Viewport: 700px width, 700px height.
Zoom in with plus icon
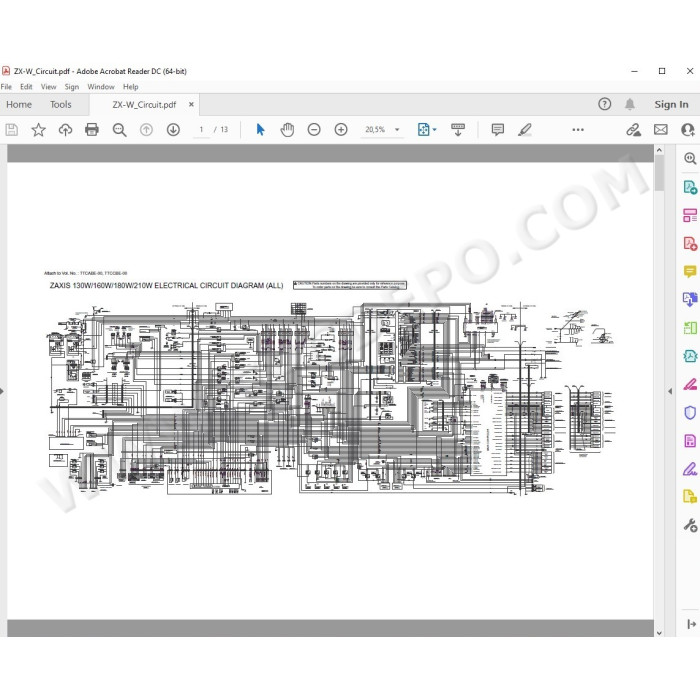341,130
